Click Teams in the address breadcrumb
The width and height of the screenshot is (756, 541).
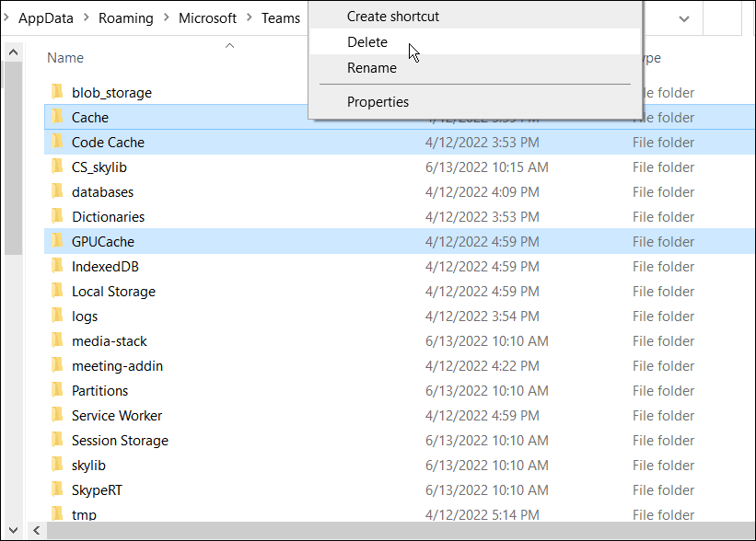tap(281, 18)
